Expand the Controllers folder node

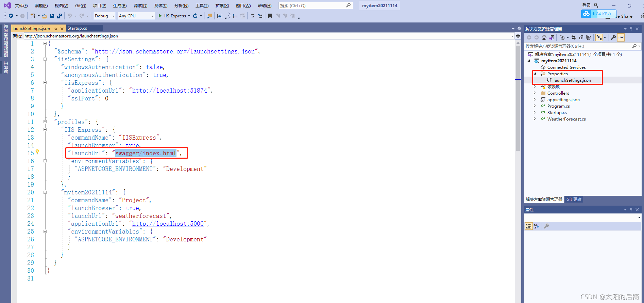(x=535, y=93)
